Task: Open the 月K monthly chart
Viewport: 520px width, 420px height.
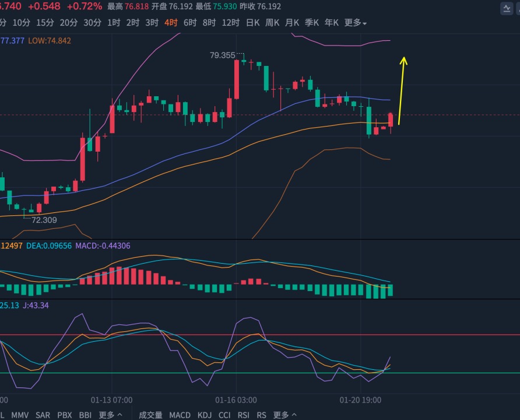Action: tap(292, 23)
